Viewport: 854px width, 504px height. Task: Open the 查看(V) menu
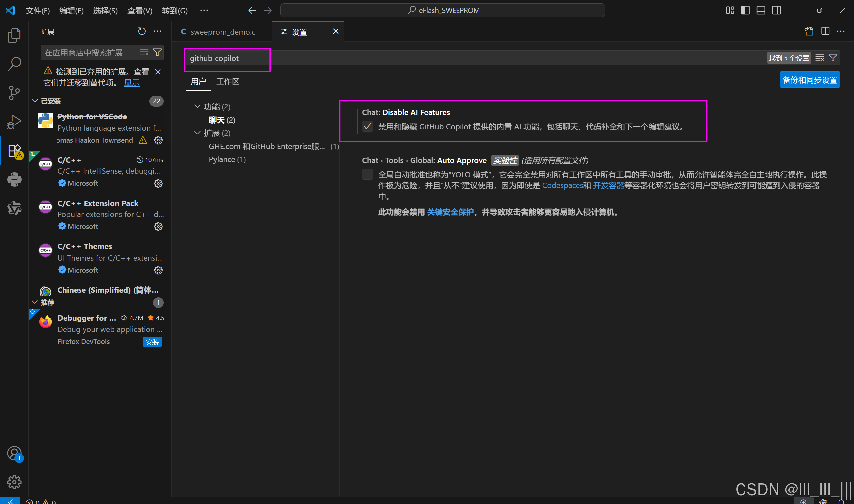(x=139, y=11)
